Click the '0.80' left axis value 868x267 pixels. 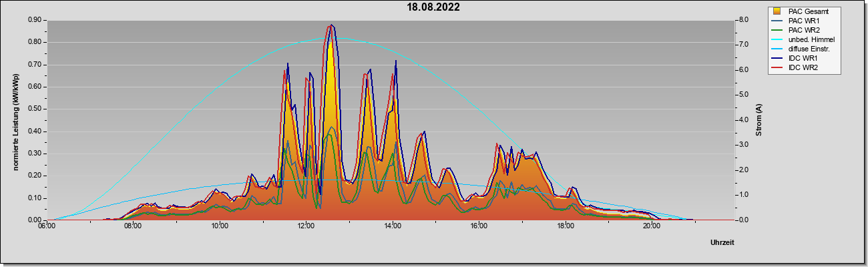tap(35, 42)
